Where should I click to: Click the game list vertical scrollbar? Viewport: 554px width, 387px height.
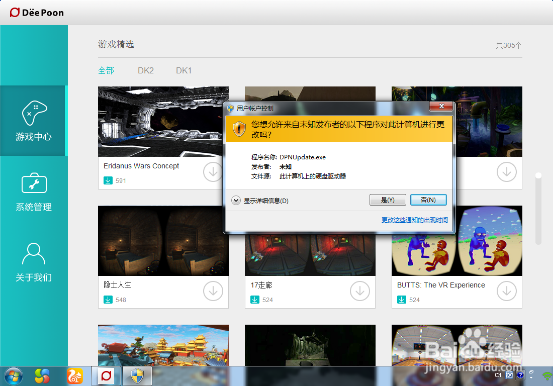538,209
